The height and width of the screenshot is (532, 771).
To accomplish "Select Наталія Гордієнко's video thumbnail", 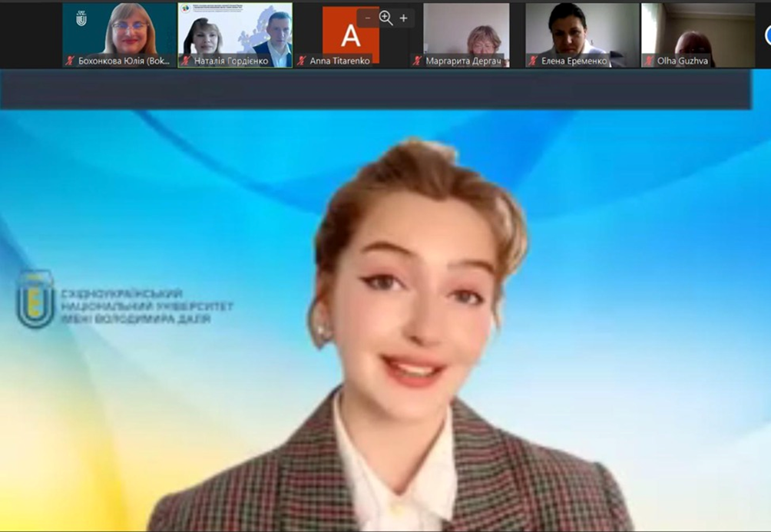I will (235, 29).
